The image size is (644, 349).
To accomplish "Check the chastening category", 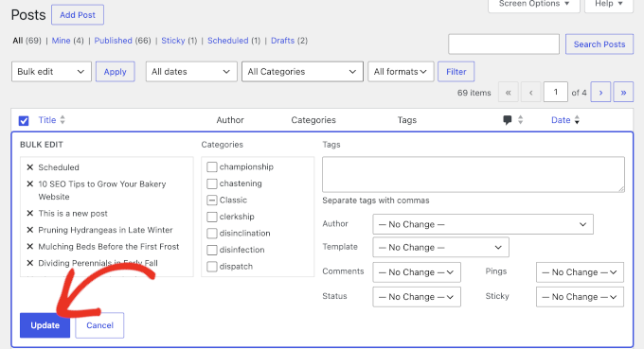I will click(x=212, y=183).
